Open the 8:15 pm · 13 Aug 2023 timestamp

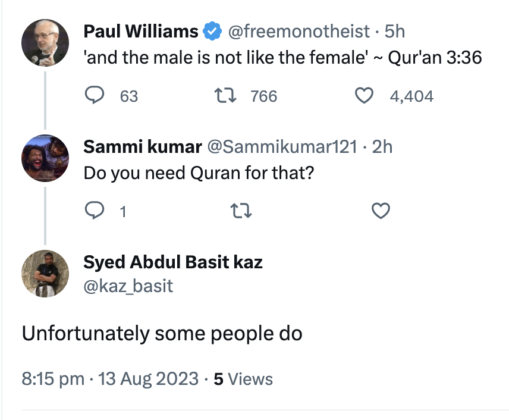110,379
